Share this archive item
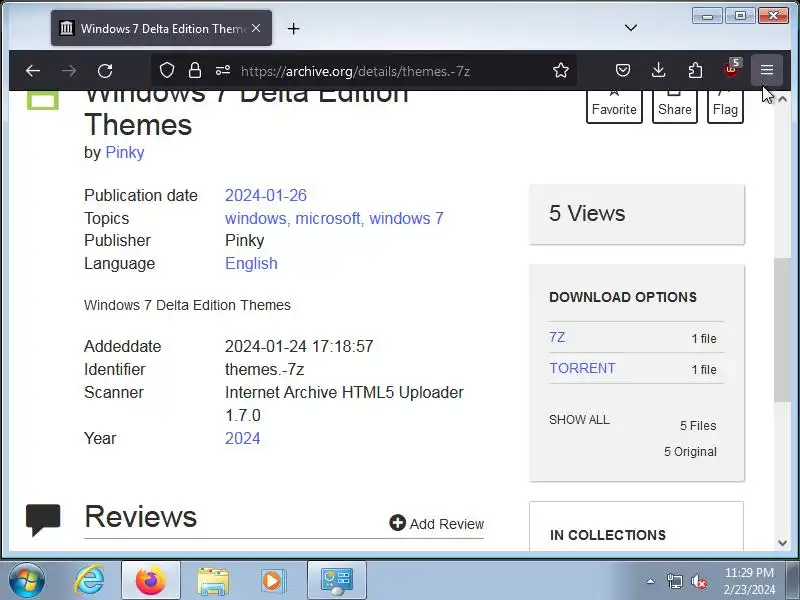This screenshot has width=800, height=600. click(x=674, y=106)
